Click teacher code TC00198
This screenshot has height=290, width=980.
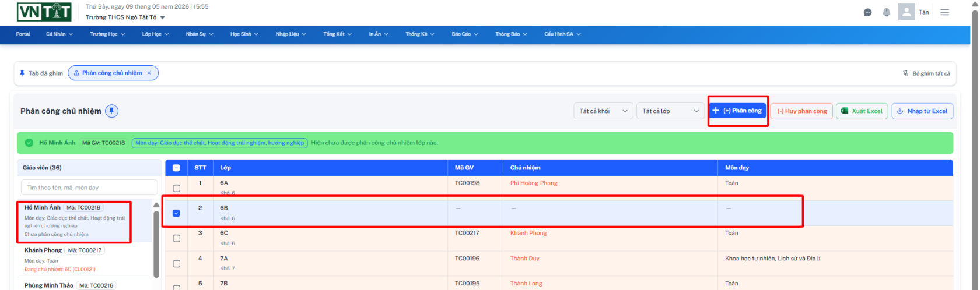click(467, 183)
